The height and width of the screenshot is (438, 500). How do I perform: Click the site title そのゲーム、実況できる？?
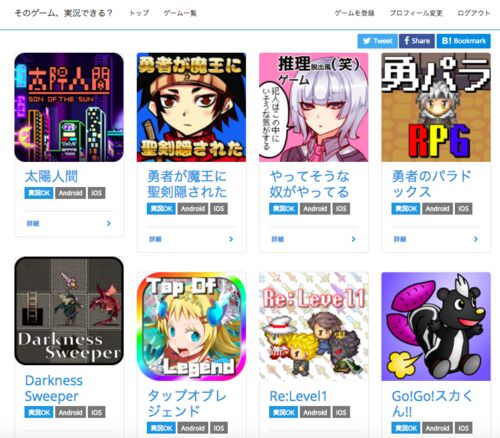(64, 13)
